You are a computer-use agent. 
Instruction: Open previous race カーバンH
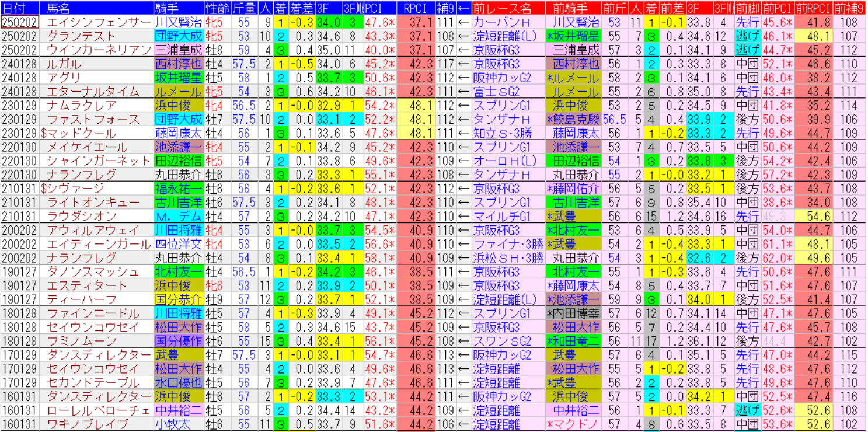pyautogui.click(x=501, y=22)
